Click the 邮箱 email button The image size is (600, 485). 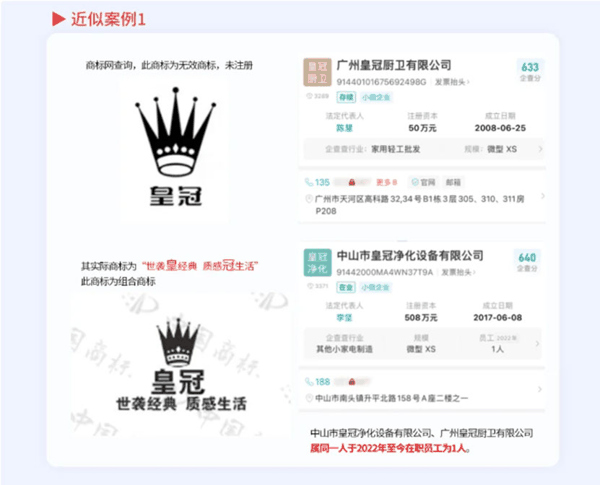coord(453,183)
